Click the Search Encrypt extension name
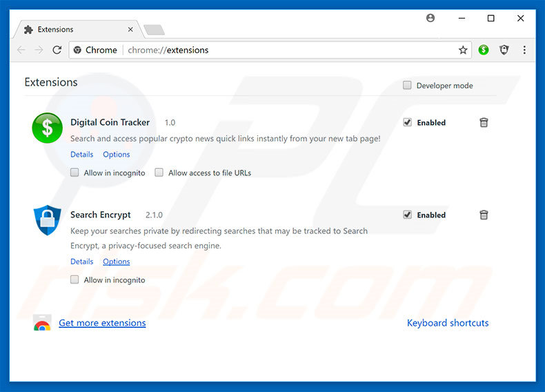Screen dimensions: 545x392 click(x=101, y=215)
